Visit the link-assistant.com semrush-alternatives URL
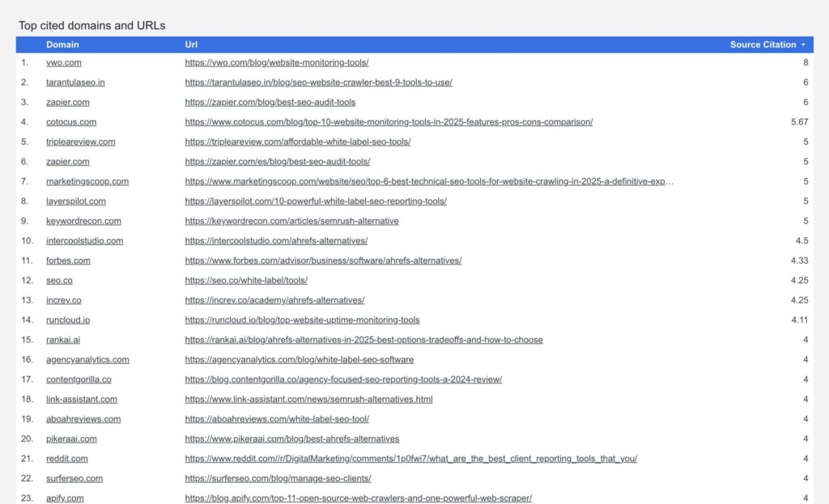Screen dimensions: 829x504 [x=308, y=399]
